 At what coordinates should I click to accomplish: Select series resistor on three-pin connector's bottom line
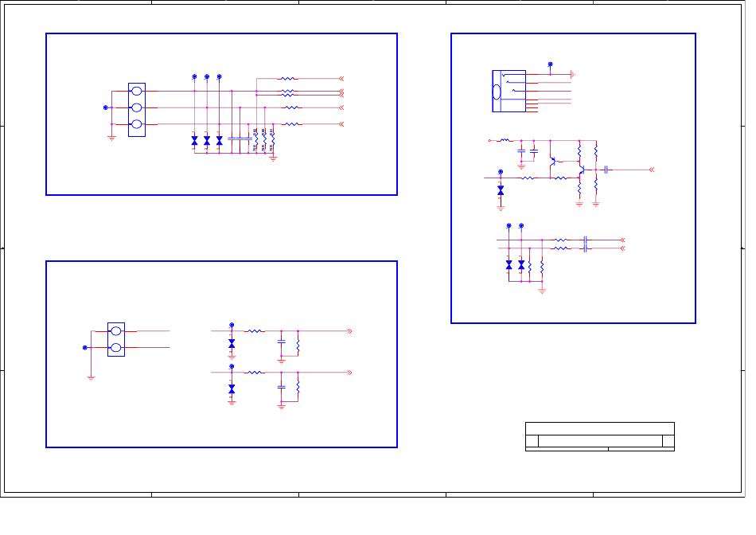click(292, 124)
